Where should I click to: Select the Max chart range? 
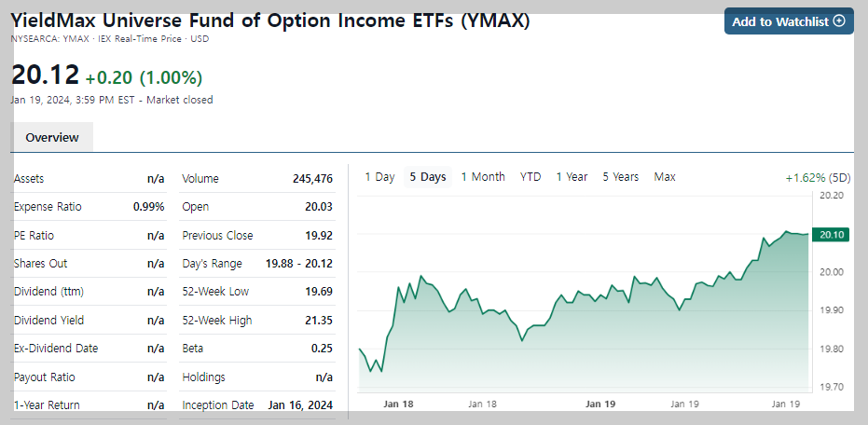665,177
